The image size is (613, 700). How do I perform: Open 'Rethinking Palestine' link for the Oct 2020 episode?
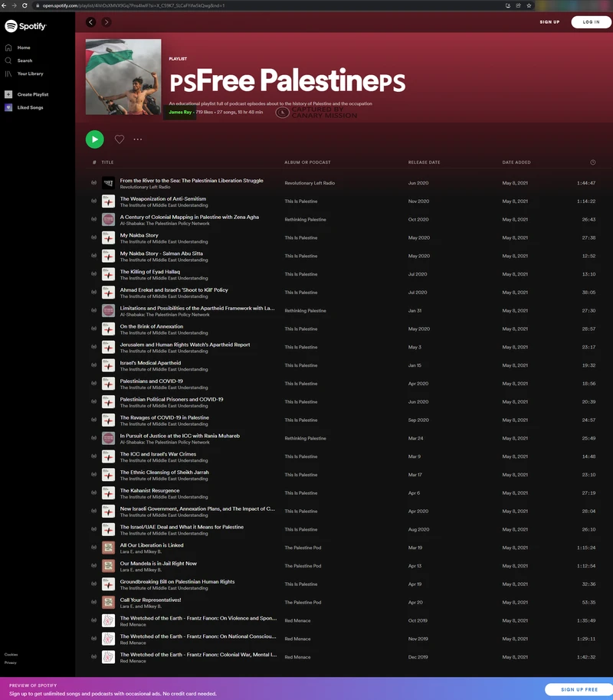(x=305, y=220)
